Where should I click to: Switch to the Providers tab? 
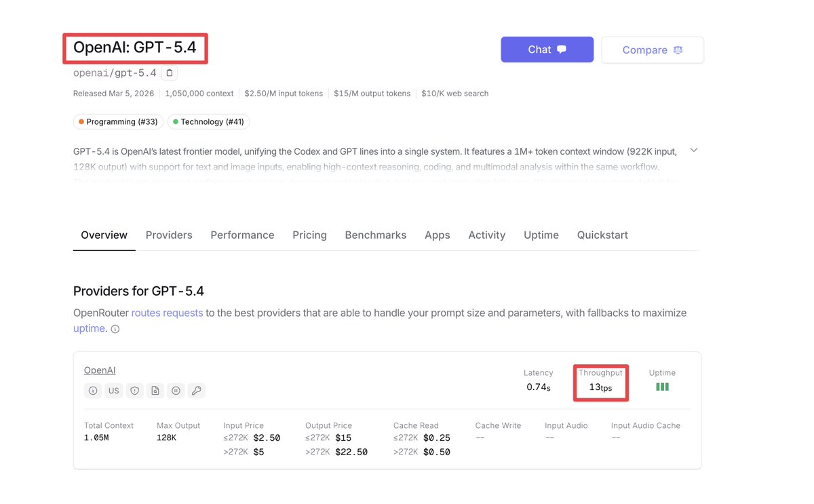click(x=169, y=235)
